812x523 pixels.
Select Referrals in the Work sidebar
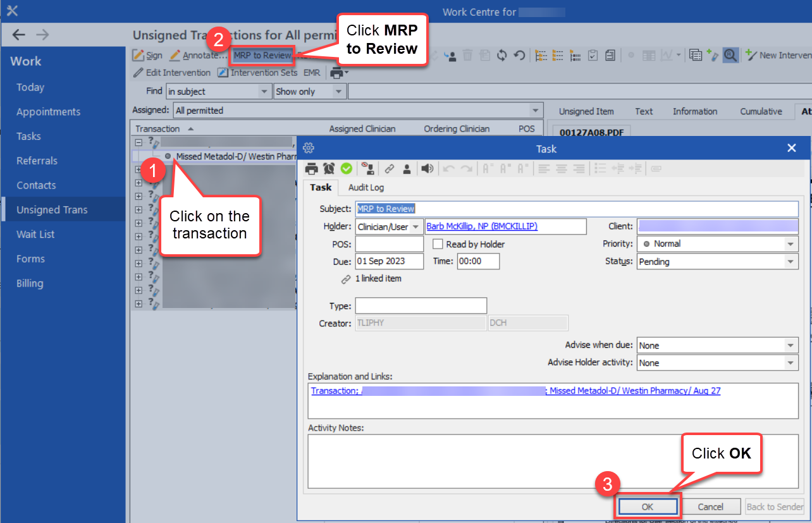tap(37, 161)
